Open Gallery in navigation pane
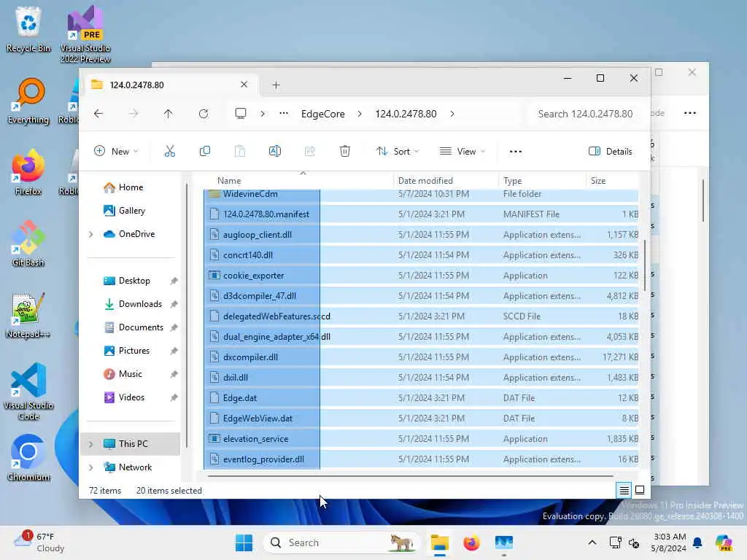This screenshot has height=560, width=747. tap(124, 211)
